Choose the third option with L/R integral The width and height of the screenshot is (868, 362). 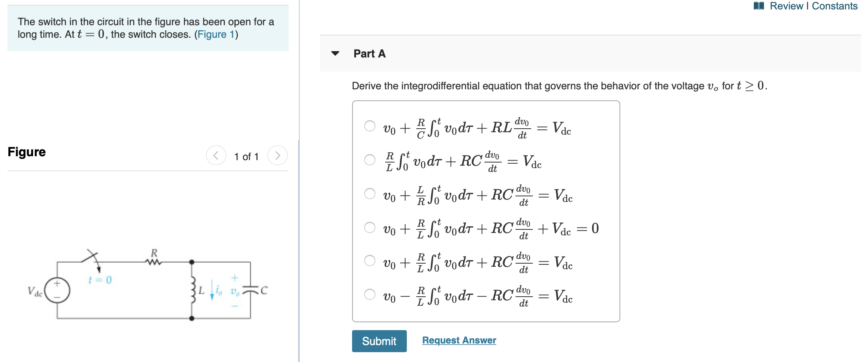click(369, 194)
